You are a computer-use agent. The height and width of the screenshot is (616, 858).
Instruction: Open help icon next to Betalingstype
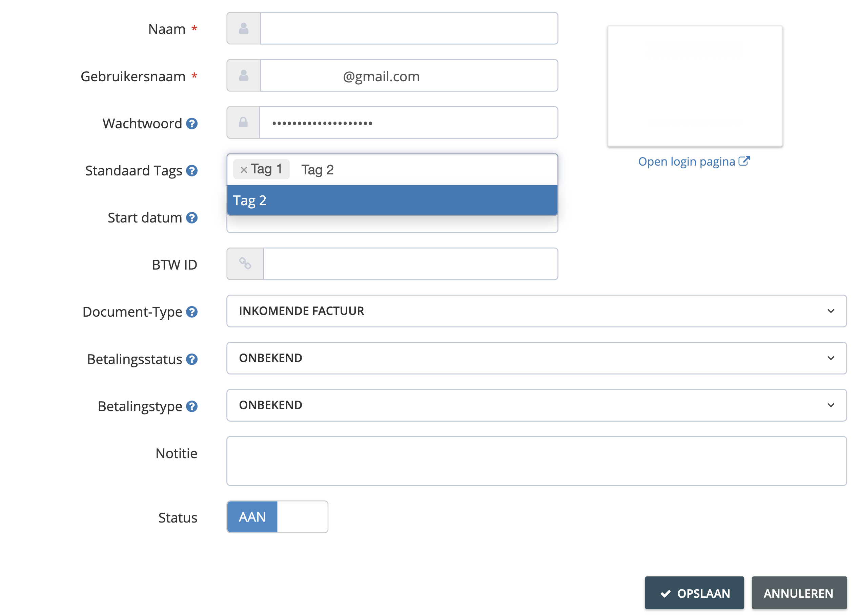192,406
